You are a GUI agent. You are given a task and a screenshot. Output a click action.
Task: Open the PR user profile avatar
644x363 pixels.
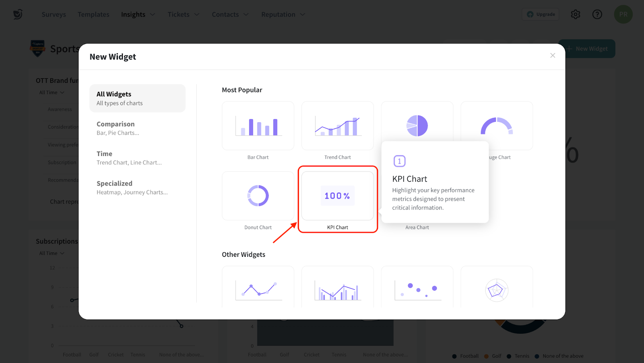pos(623,14)
